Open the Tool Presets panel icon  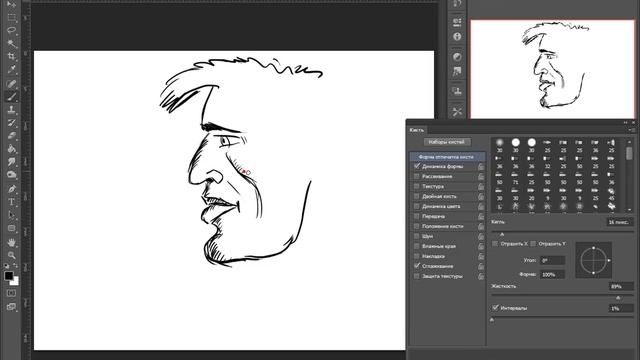tap(457, 111)
